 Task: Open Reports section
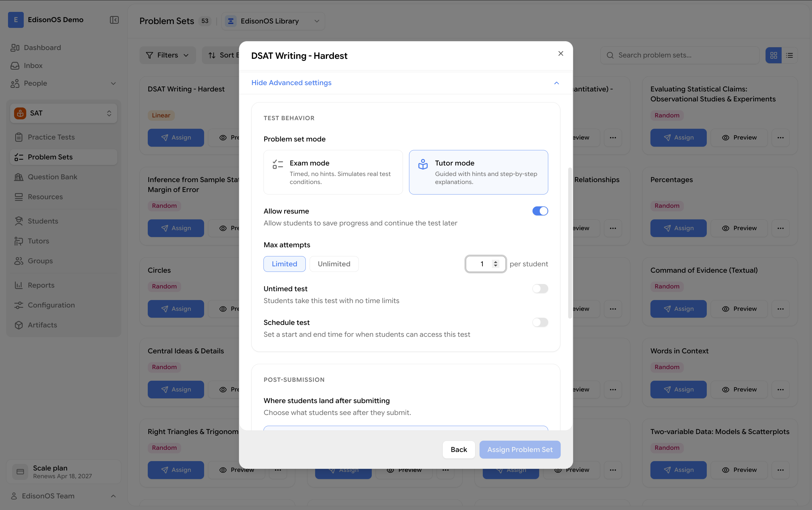[x=64, y=285]
